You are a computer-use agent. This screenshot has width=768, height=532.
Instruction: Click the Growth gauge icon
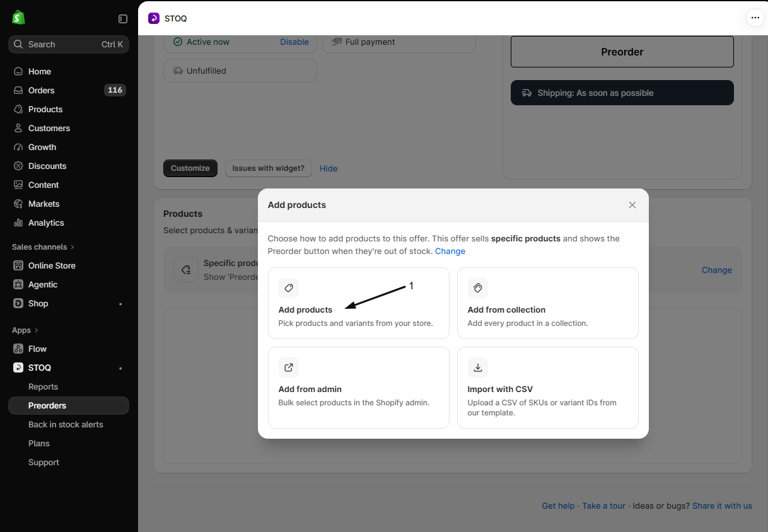click(x=18, y=147)
